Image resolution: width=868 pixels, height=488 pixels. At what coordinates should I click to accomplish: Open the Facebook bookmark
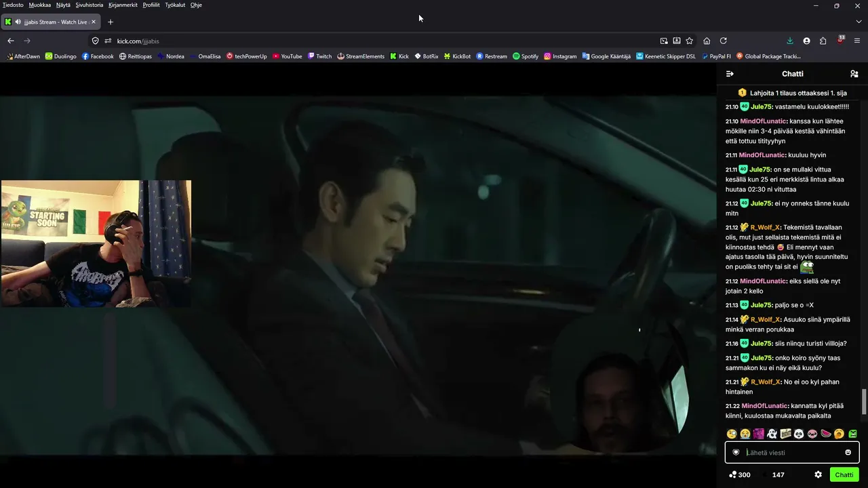point(98,56)
